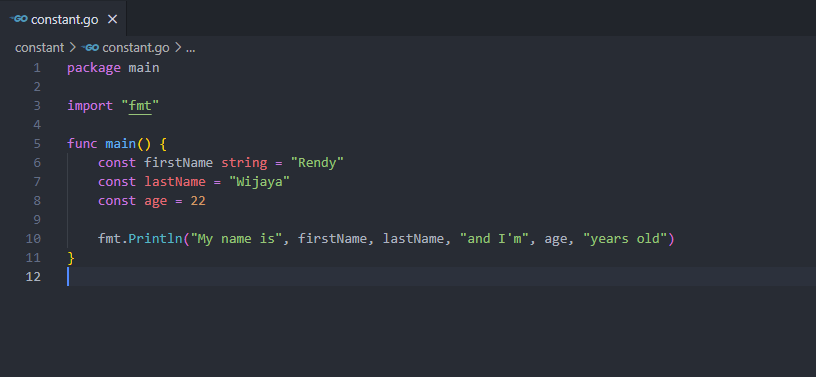Click the number 22 value
Image resolution: width=816 pixels, height=377 pixels.
coord(198,201)
